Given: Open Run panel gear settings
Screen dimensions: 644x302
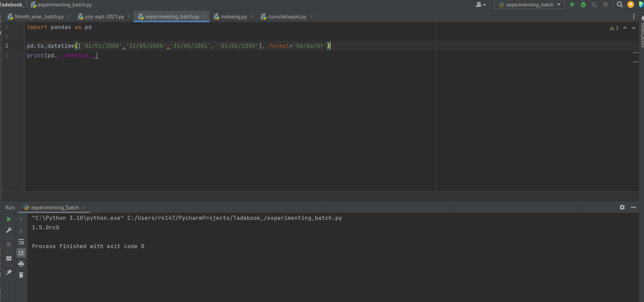Looking at the screenshot, I should click(x=622, y=207).
